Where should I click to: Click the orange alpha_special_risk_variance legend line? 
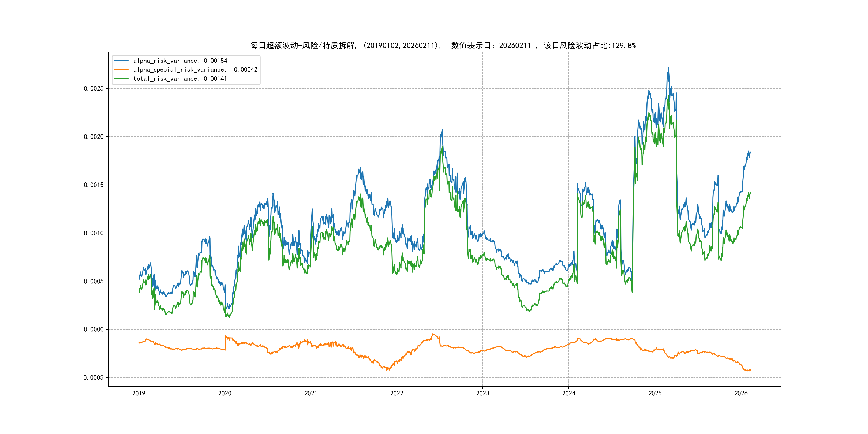pyautogui.click(x=121, y=70)
